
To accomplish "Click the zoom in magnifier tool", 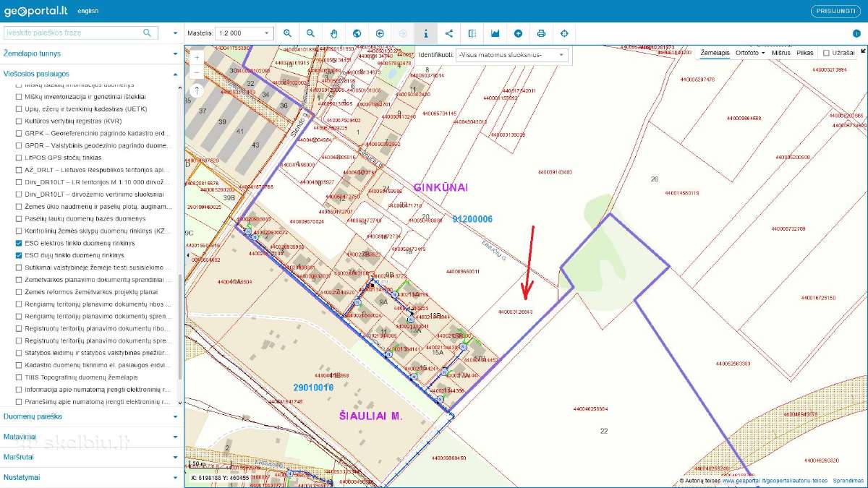I will click(x=287, y=33).
